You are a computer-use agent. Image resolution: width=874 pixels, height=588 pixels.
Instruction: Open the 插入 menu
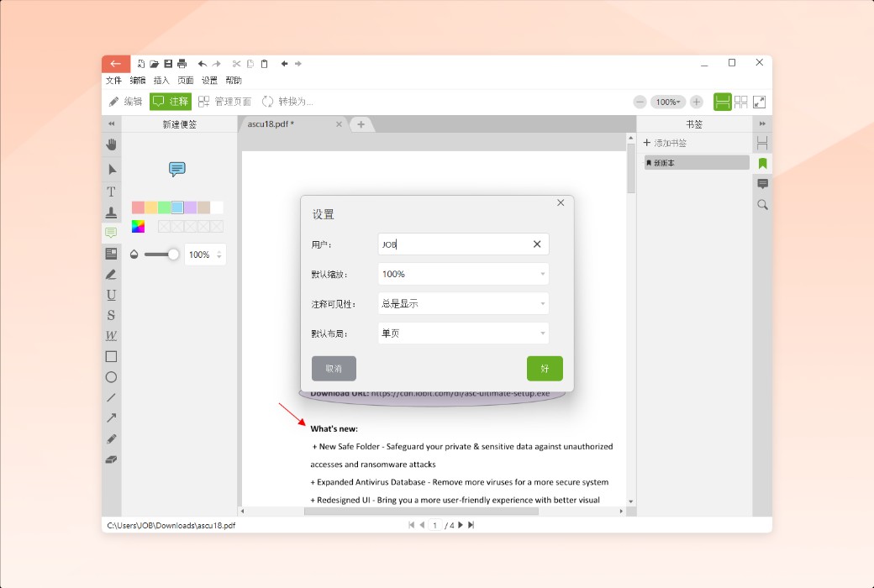coord(161,80)
